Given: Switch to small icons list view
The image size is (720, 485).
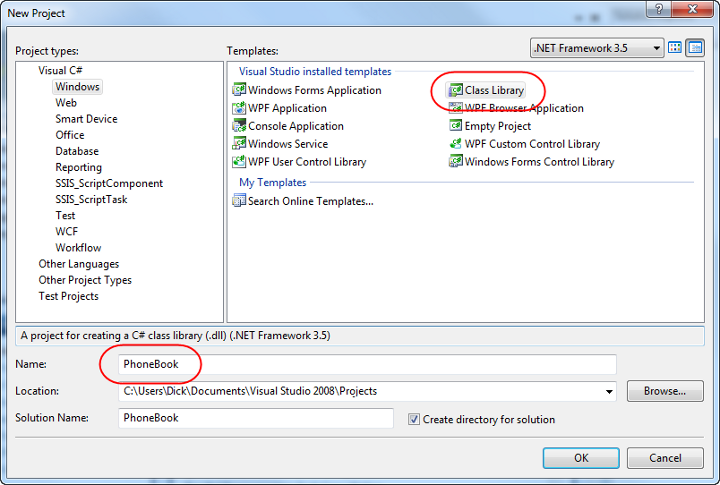Looking at the screenshot, I should [695, 48].
